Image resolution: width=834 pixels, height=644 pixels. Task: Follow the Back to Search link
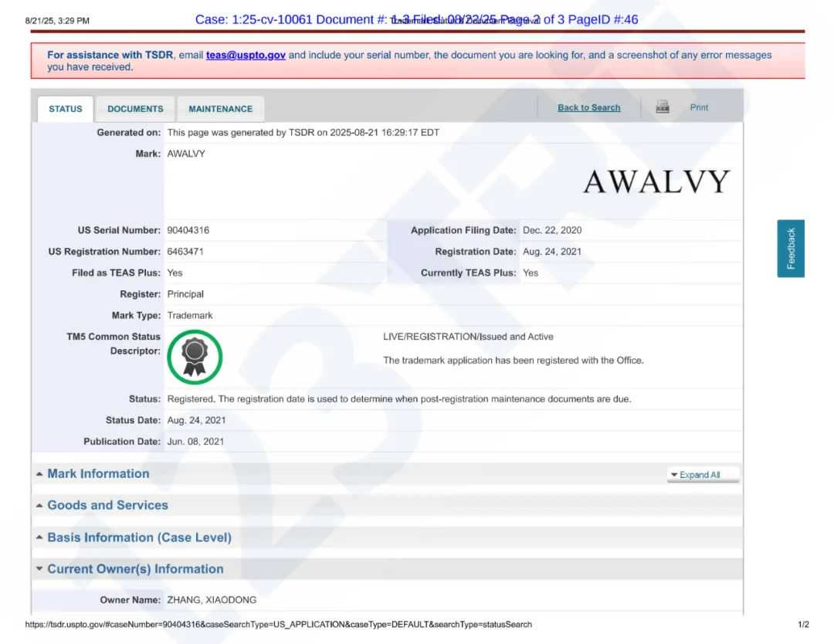point(588,107)
